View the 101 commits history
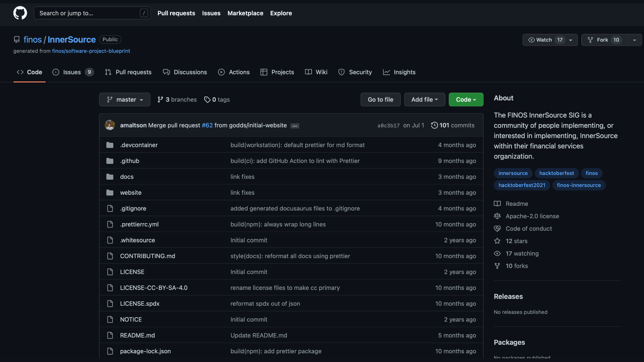644x362 pixels. coord(453,125)
